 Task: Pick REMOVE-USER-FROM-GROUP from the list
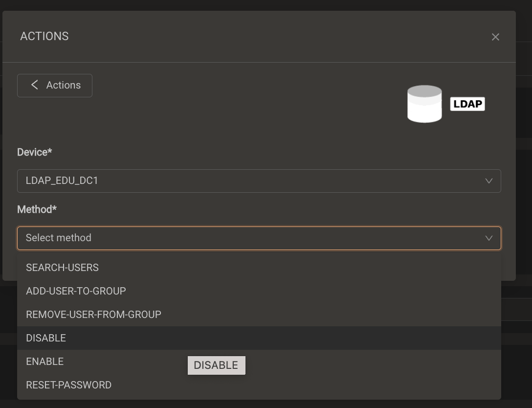259,315
